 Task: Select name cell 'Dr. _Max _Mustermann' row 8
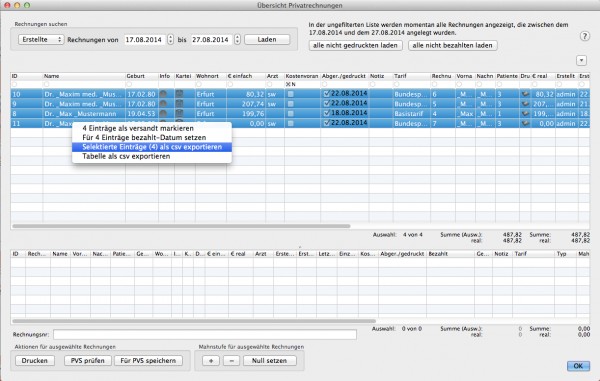point(84,114)
